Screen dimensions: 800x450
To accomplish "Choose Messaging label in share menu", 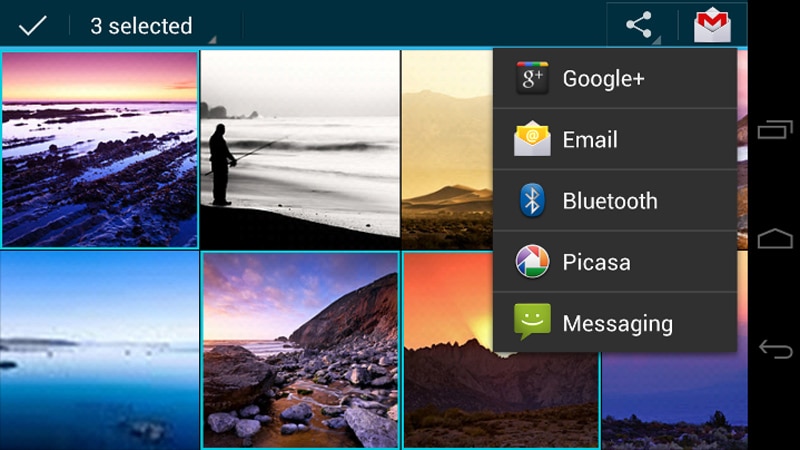I will coord(617,324).
